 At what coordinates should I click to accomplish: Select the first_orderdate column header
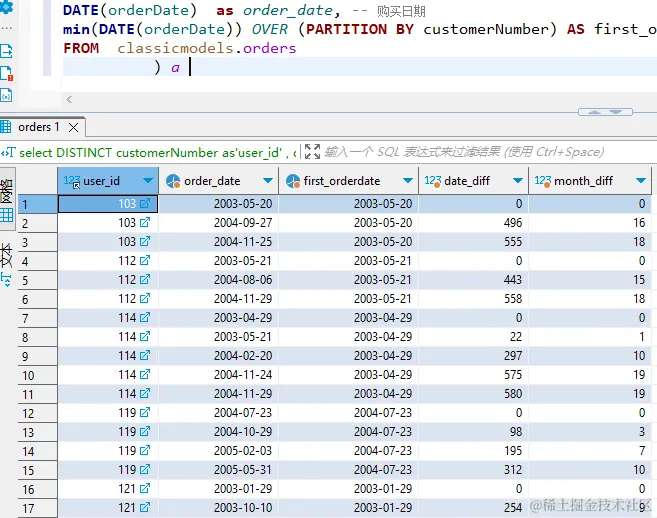[349, 181]
